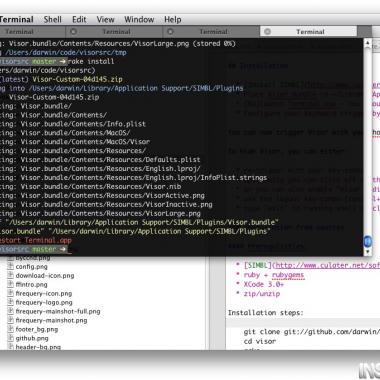The image size is (380, 380).
Task: Click the terminal line ending 'Defaults.plist'
Action: pos(100,160)
